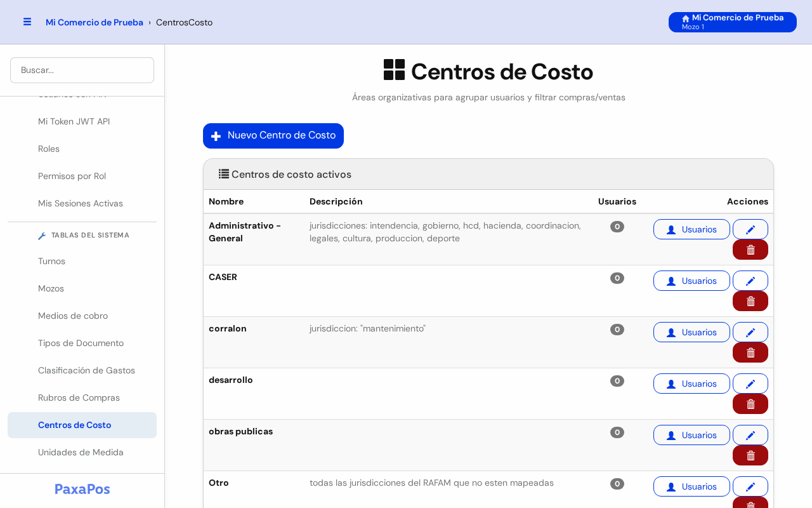Open Usuarios for obras publicas

click(691, 435)
